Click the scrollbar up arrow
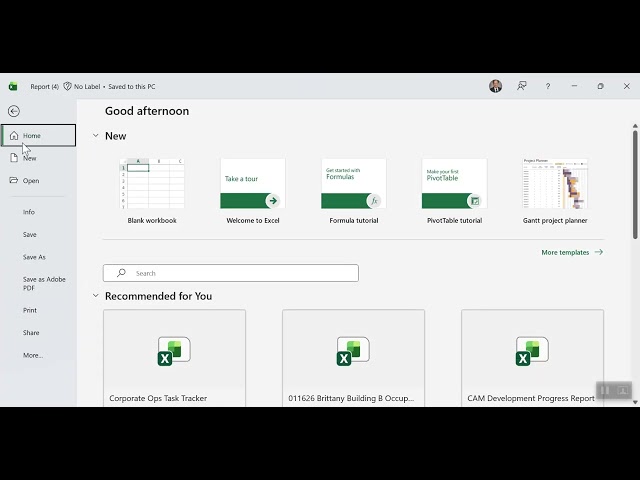 coord(635,126)
